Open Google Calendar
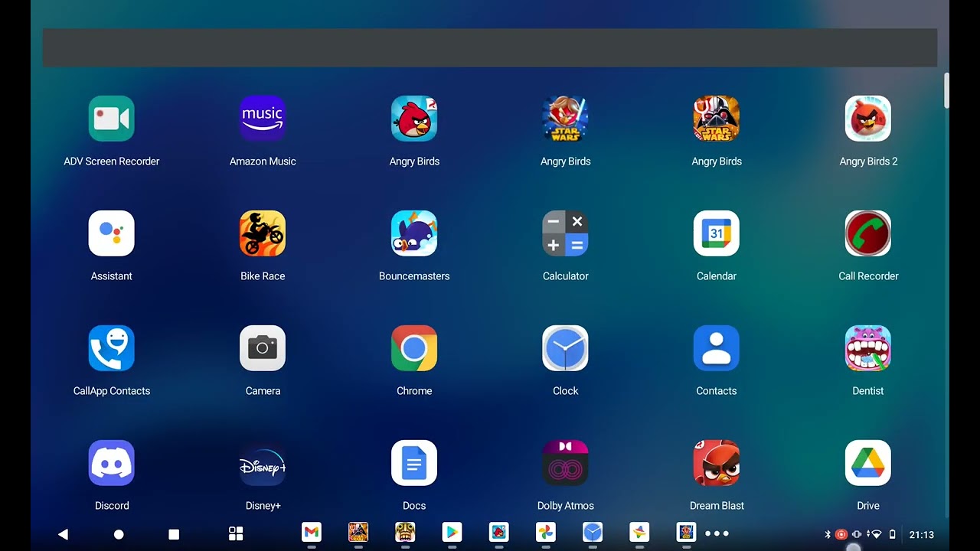This screenshot has height=551, width=980. [717, 233]
